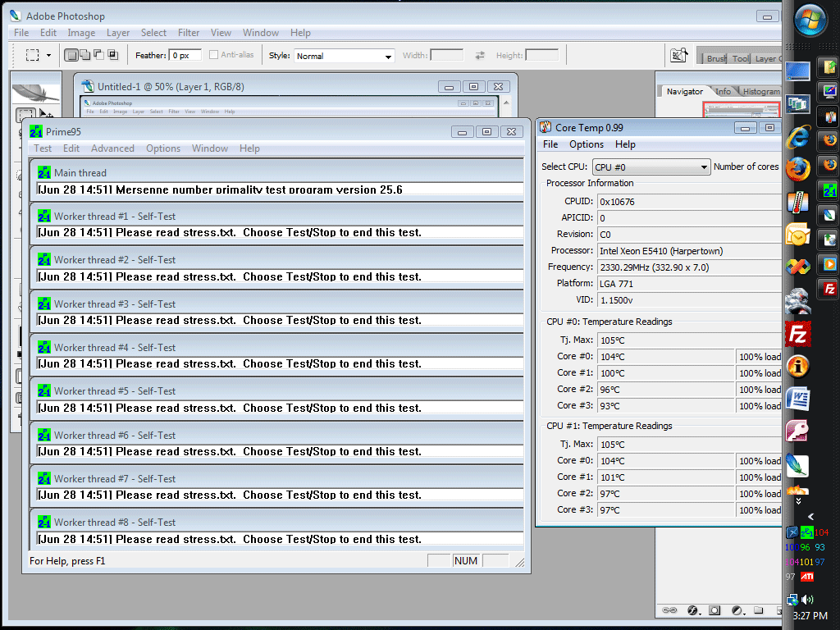
Task: Switch to the monitor icon taskbar button
Action: tap(829, 92)
